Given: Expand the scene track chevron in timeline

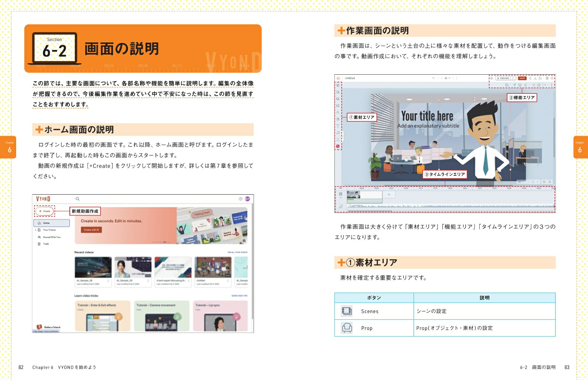Looking at the screenshot, I should click(341, 198).
